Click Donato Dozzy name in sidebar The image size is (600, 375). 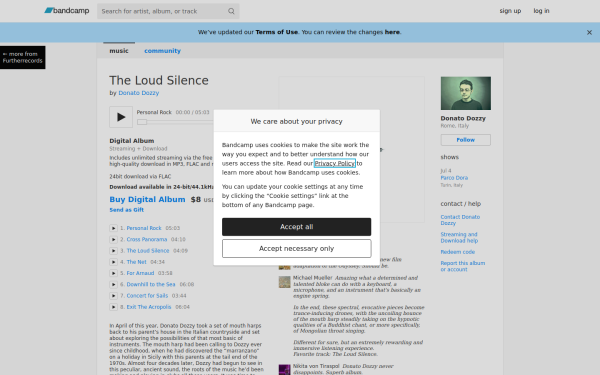pyautogui.click(x=463, y=118)
